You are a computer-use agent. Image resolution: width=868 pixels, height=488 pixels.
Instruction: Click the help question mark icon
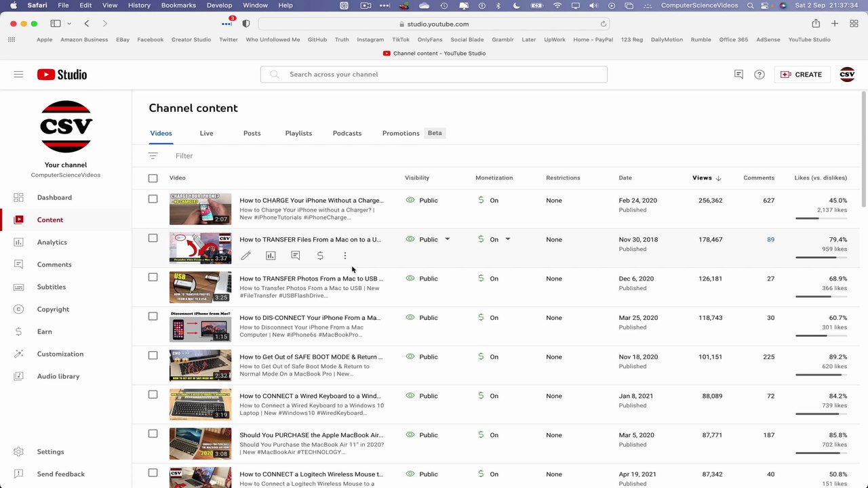[x=759, y=75]
